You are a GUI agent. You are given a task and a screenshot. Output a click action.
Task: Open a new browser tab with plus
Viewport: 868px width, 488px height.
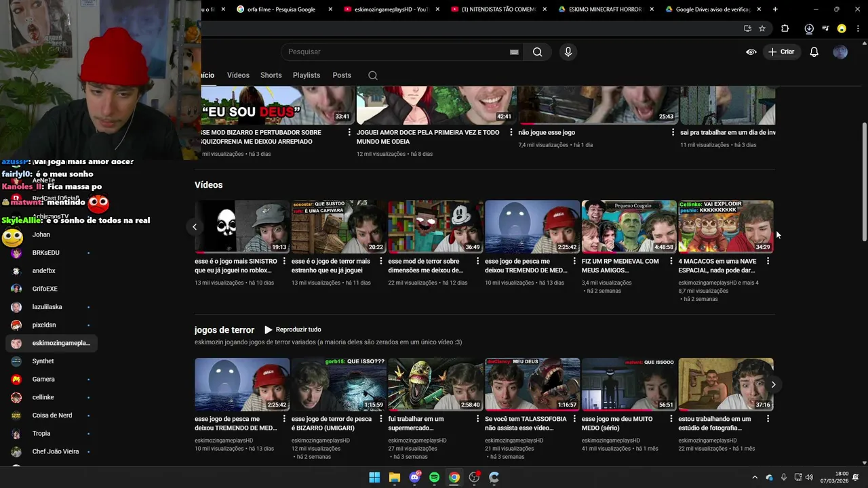[775, 9]
